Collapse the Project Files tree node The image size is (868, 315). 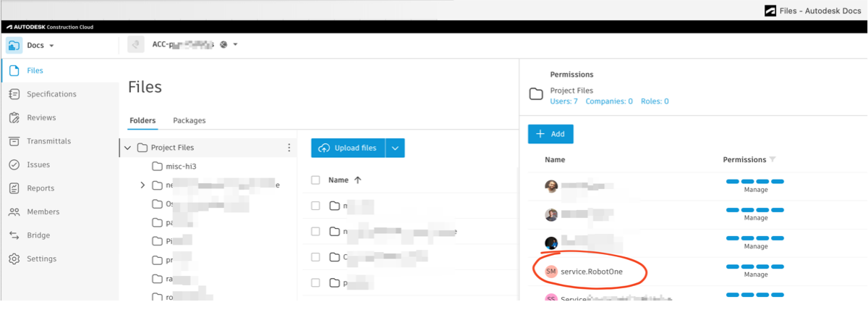(x=128, y=148)
